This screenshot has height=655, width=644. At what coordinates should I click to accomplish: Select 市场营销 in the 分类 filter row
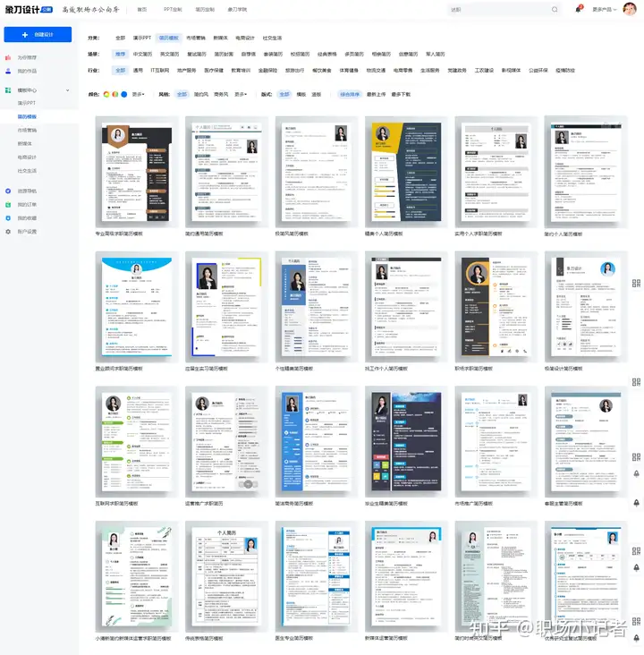click(196, 38)
